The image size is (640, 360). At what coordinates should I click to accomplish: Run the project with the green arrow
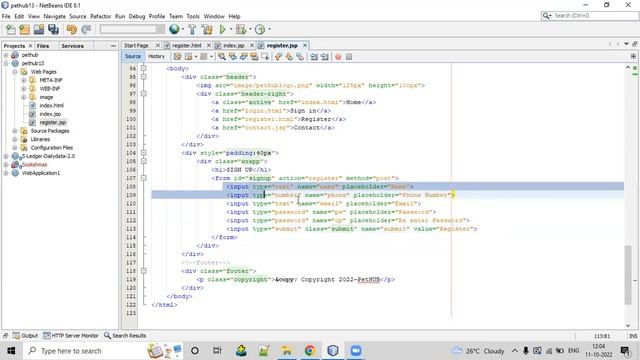tap(222, 29)
